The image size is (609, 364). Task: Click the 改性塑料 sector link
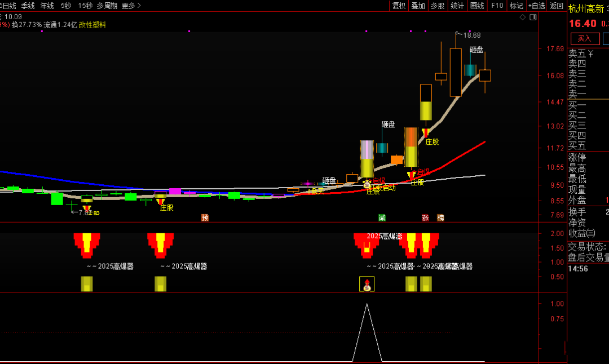pyautogui.click(x=92, y=25)
